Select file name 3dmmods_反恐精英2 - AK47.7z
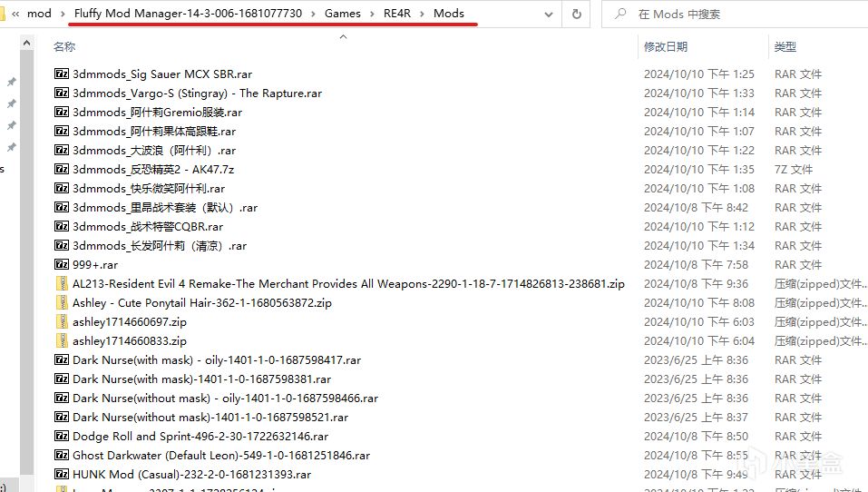868x492 pixels. (x=153, y=170)
